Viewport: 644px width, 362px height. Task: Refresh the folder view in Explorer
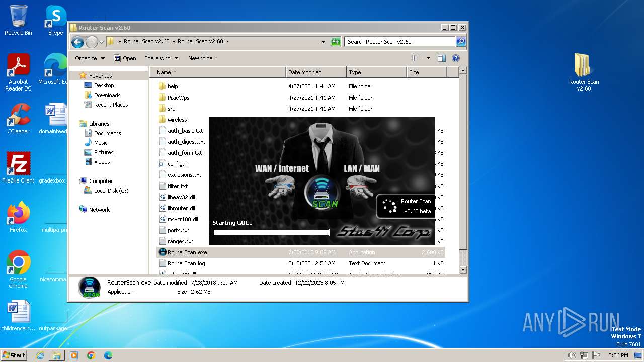(x=336, y=42)
